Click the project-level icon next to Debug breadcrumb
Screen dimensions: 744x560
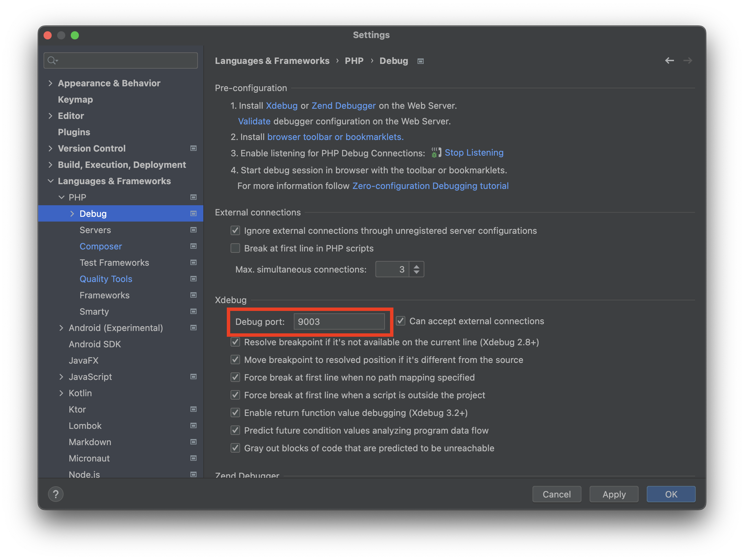tap(421, 61)
